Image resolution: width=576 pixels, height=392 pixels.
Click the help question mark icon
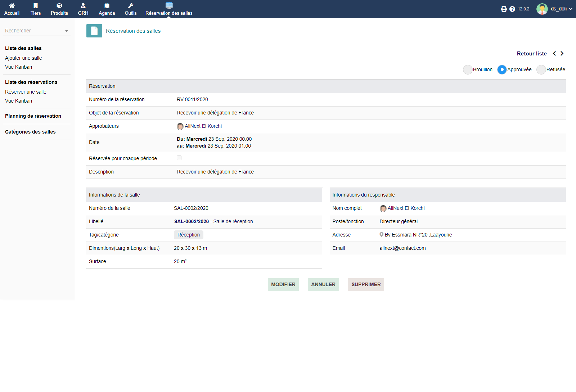[x=512, y=9]
